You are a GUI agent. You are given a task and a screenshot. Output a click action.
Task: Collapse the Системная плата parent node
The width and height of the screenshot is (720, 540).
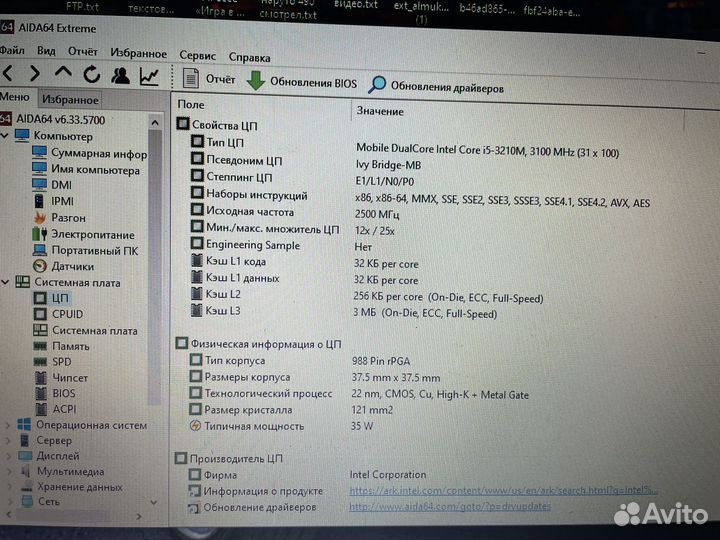pos(7,282)
